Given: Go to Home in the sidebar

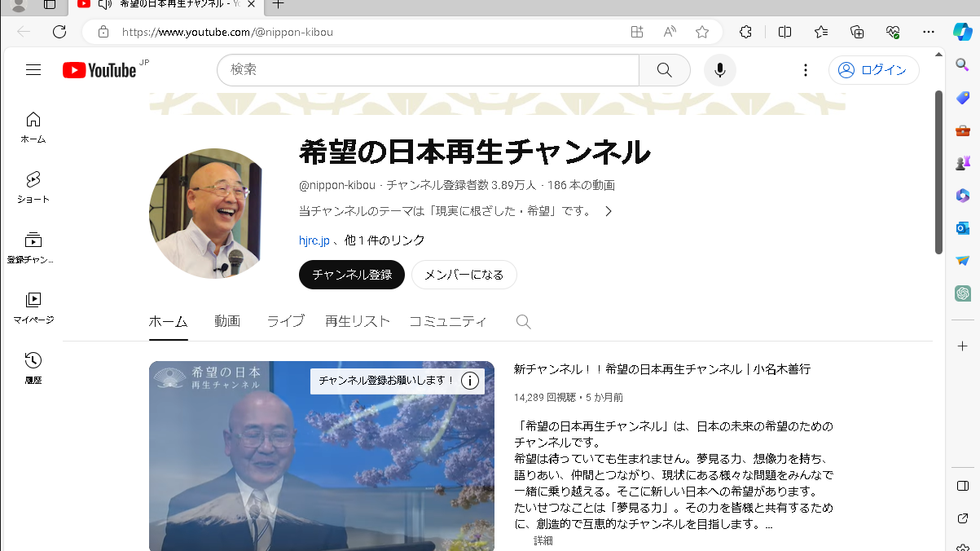Looking at the screenshot, I should pos(33,126).
